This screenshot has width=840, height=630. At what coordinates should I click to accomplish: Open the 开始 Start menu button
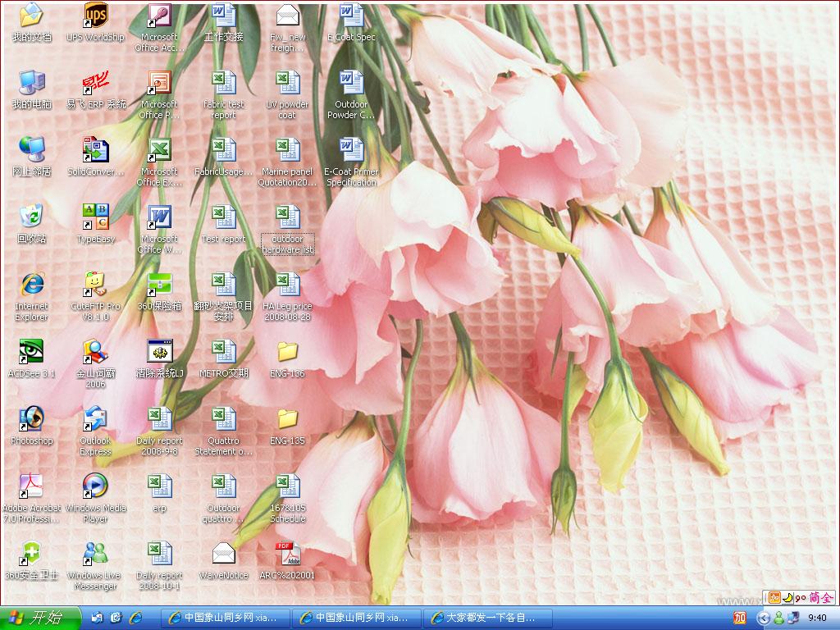point(40,619)
